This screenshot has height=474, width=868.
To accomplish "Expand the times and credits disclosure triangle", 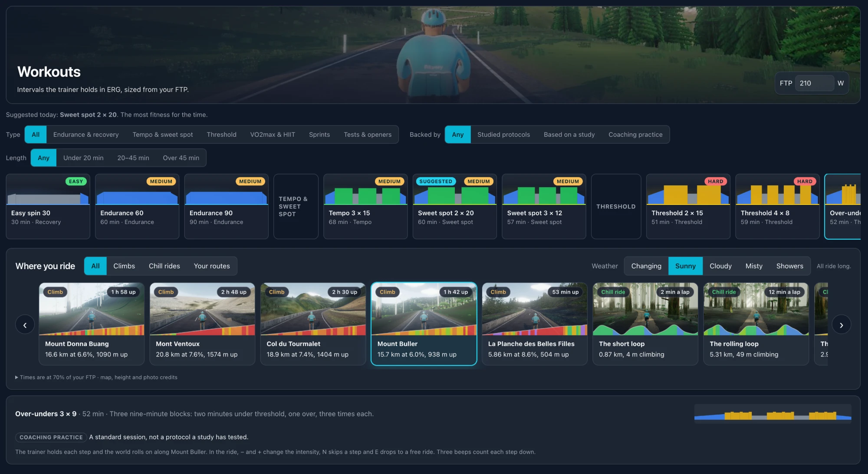I will point(16,377).
